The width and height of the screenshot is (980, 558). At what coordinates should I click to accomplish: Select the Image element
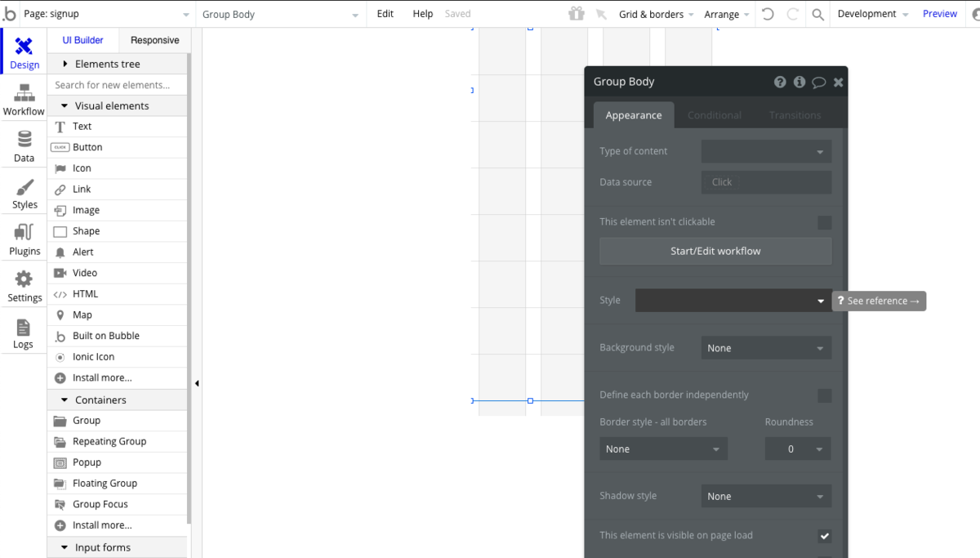point(118,210)
